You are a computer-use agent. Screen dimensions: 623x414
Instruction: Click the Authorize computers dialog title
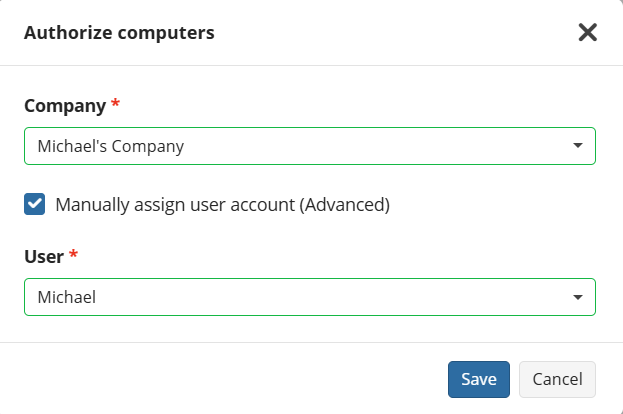(x=119, y=33)
